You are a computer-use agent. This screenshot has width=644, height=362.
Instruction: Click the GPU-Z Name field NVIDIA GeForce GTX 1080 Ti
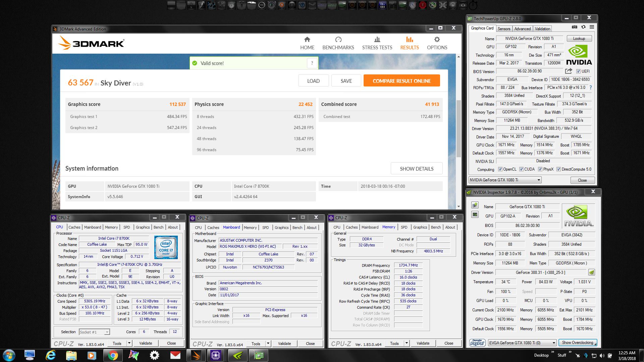529,39
